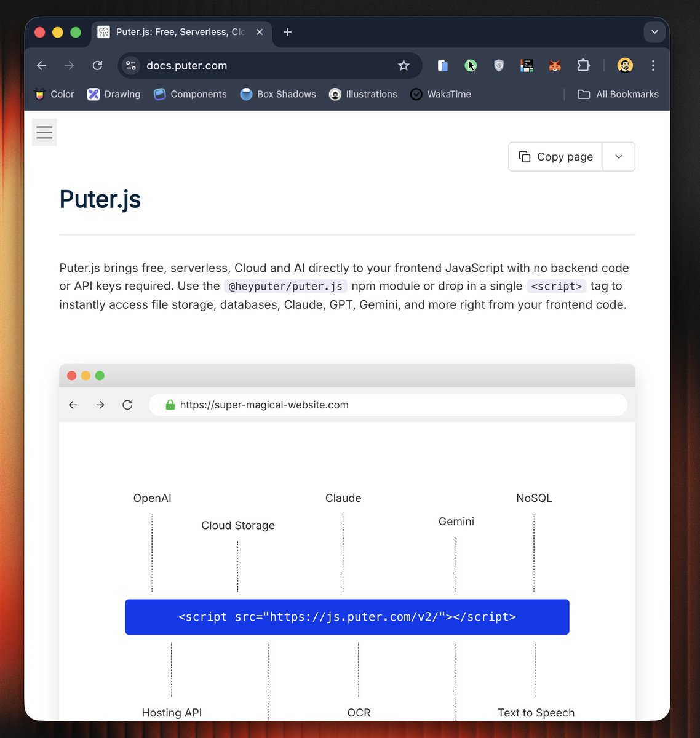Open a new tab with plus button
This screenshot has height=738, width=700.
point(287,32)
